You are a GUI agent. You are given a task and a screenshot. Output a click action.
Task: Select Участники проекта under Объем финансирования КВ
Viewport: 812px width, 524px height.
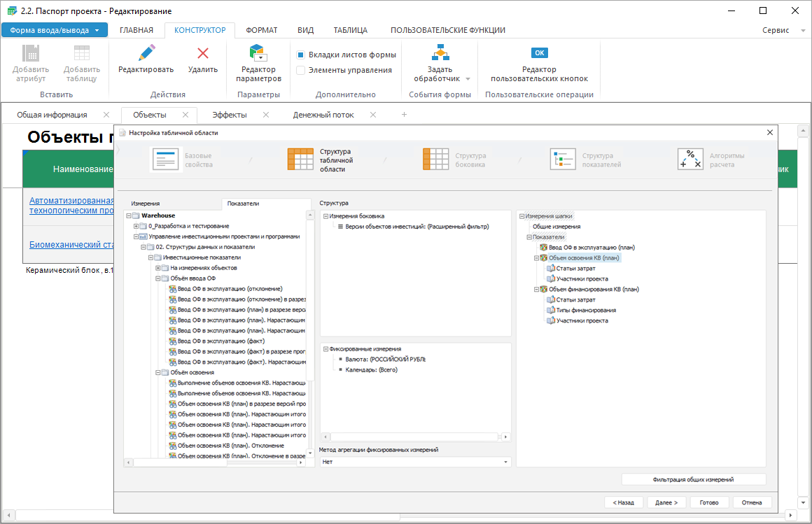pos(582,321)
